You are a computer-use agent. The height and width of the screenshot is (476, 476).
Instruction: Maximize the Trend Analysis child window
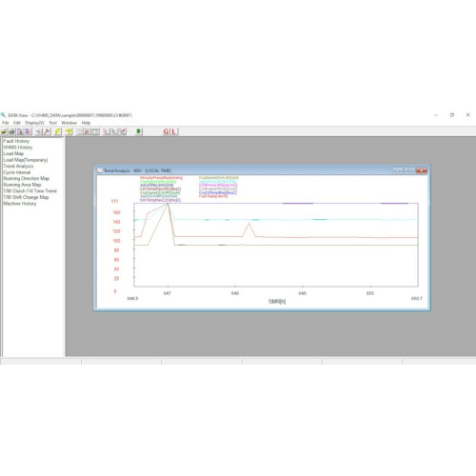[x=409, y=170]
